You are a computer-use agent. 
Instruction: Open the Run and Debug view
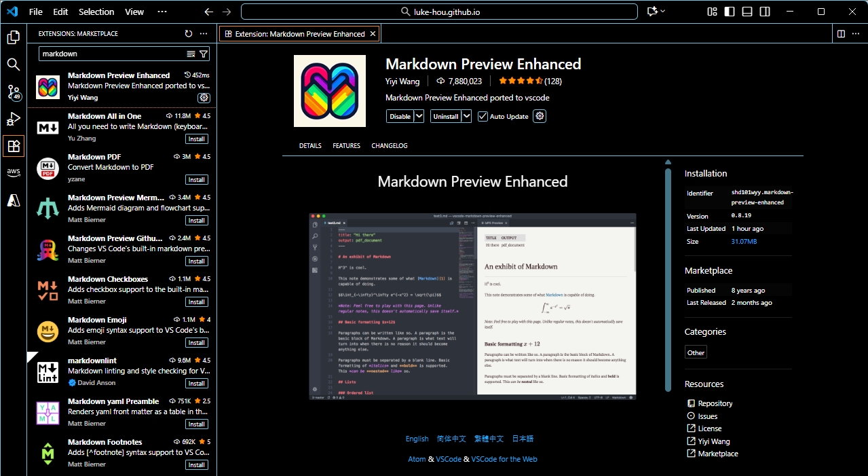click(x=13, y=119)
